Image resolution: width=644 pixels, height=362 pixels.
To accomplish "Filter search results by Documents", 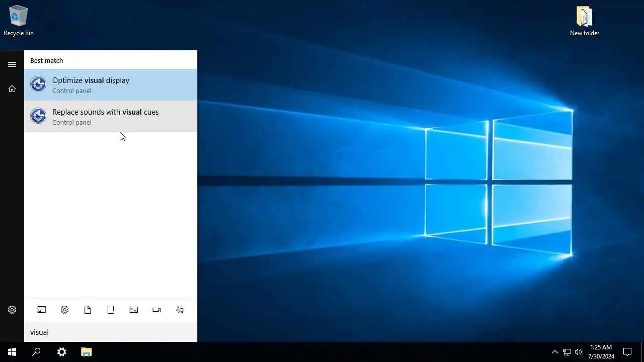I will coord(88,310).
